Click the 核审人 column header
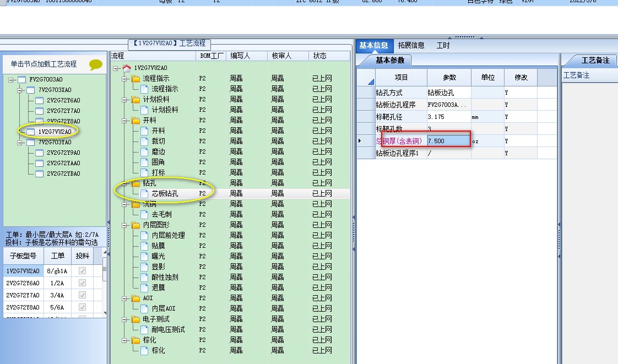The image size is (618, 364). [x=288, y=56]
